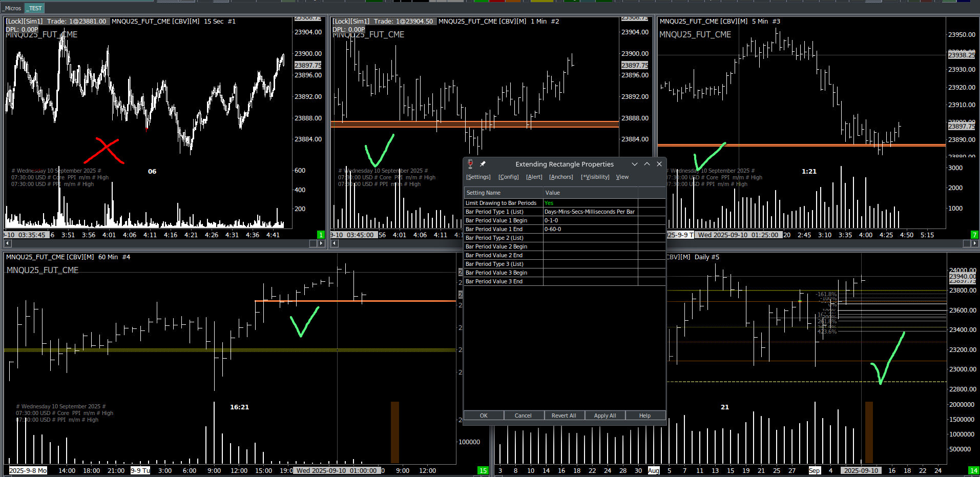Screen dimensions: 980x477
Task: Close the Extending Rectangle Properties dialog
Action: tap(659, 164)
